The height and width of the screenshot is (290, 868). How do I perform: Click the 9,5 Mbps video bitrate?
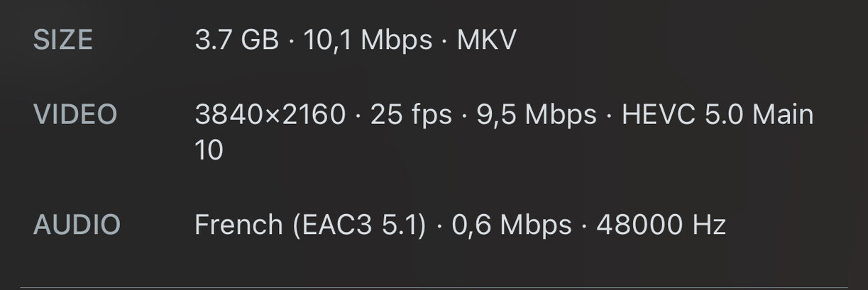[536, 115]
